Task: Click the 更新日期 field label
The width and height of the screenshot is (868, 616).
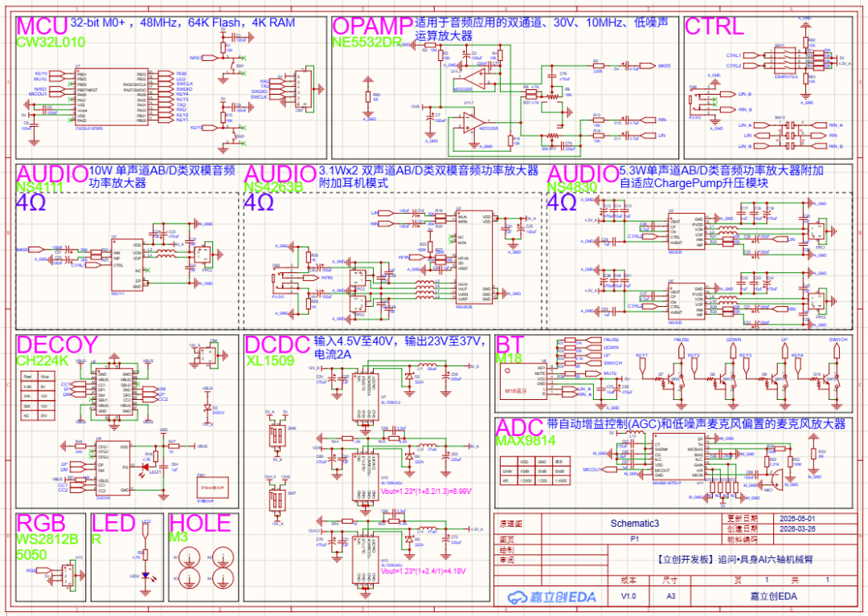Action: pyautogui.click(x=741, y=519)
